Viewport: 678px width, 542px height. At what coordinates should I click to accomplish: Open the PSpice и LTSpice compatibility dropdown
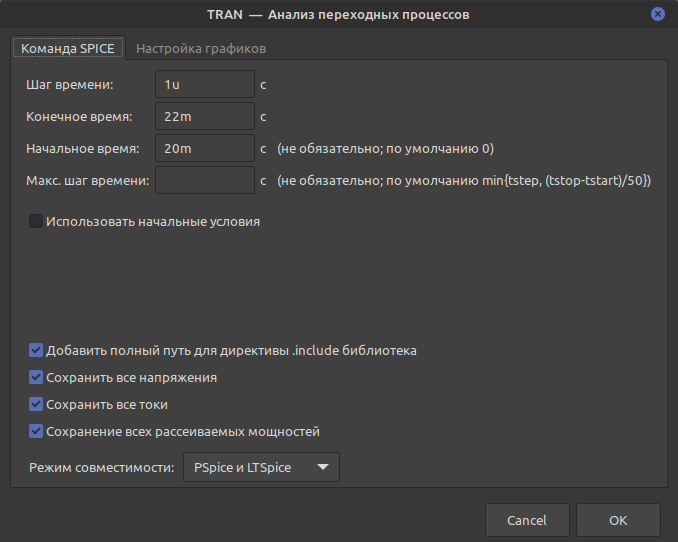(261, 468)
